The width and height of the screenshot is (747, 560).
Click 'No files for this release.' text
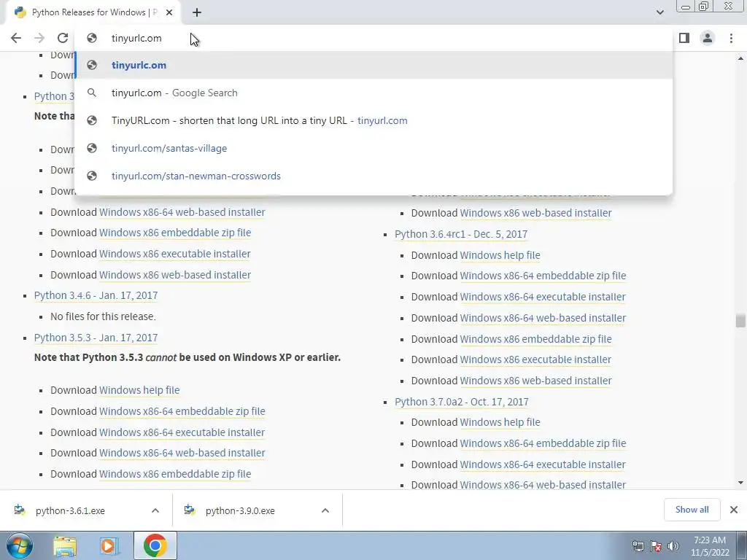click(x=104, y=316)
